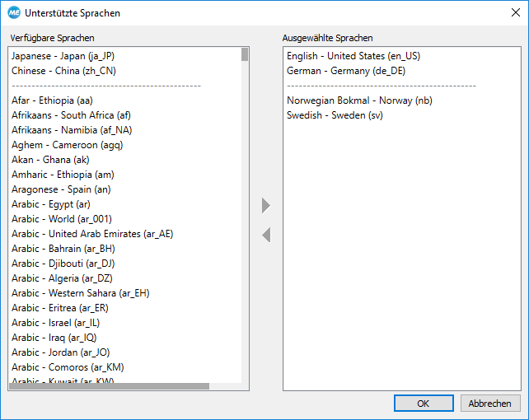
Task: Choose Afar - Ethiopia (aa) from available list
Action: coord(52,100)
